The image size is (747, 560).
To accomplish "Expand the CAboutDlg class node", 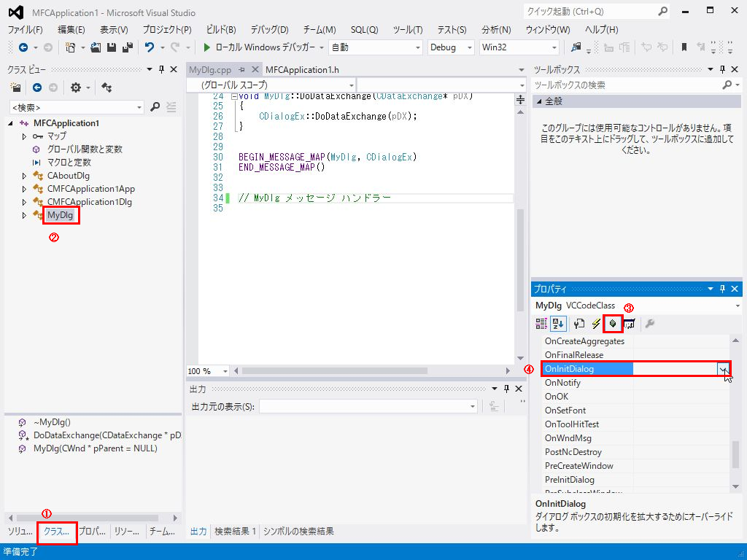I will tap(24, 176).
